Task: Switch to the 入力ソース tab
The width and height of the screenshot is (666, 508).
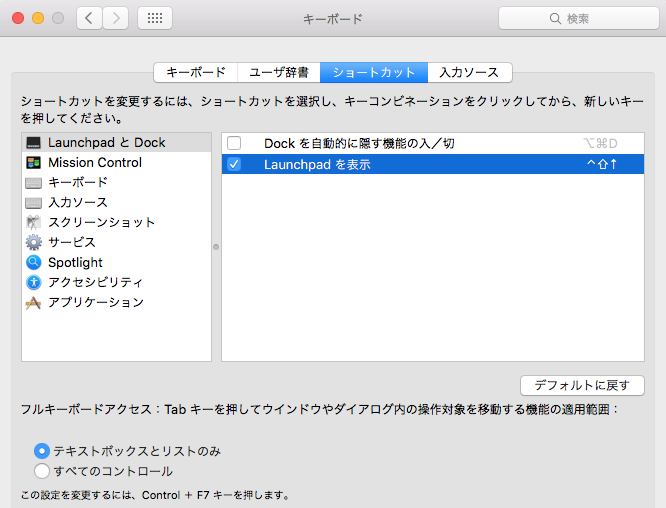Action: (469, 73)
